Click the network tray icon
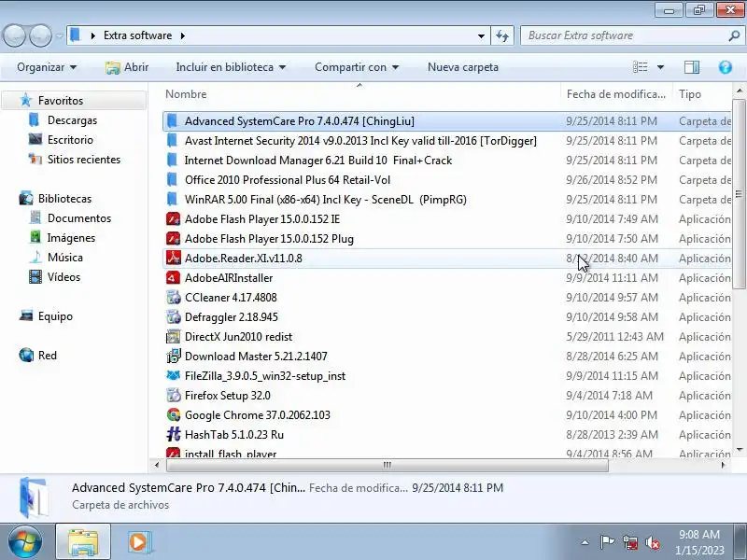 point(629,542)
